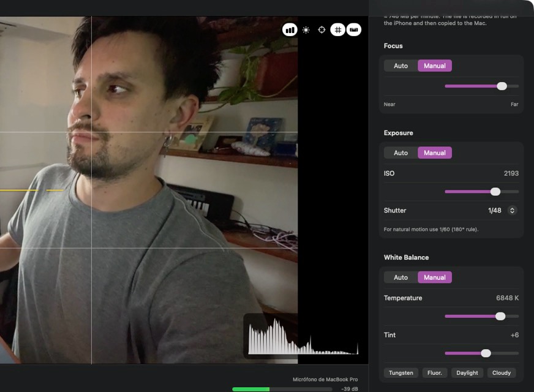Click the White Balance section heading
This screenshot has height=392, width=534.
406,257
